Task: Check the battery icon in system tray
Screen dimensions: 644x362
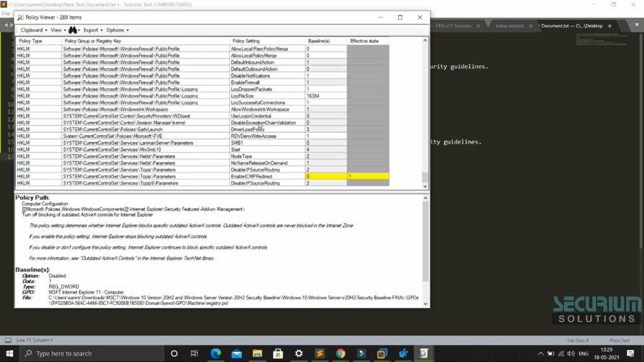Action: (x=551, y=353)
